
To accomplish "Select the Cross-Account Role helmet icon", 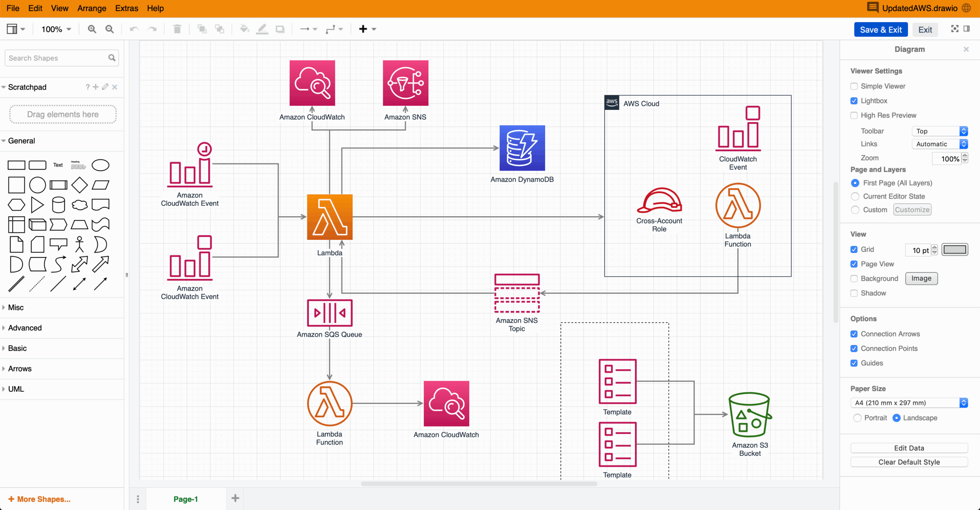I will click(659, 200).
